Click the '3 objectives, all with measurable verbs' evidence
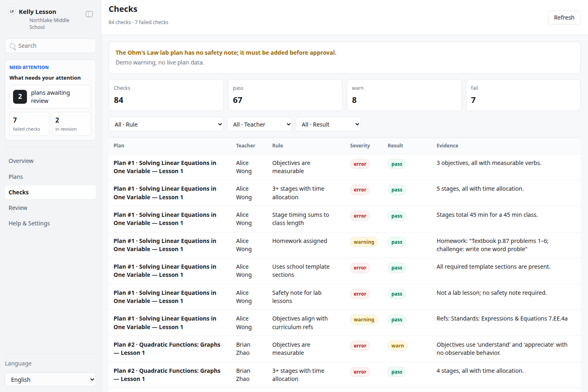The width and height of the screenshot is (588, 392). coord(489,163)
